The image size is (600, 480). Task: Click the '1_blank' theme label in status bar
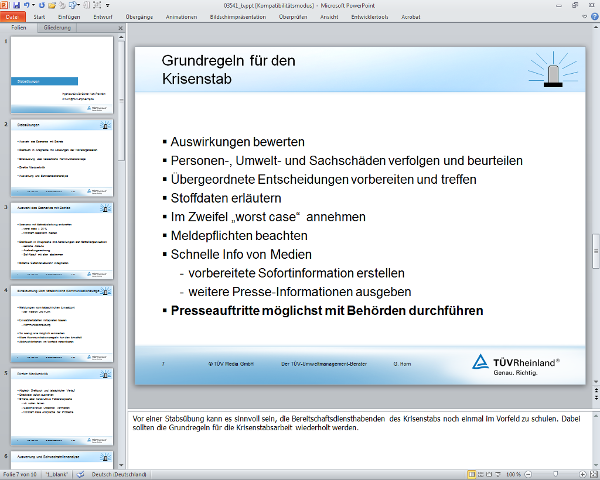point(60,474)
